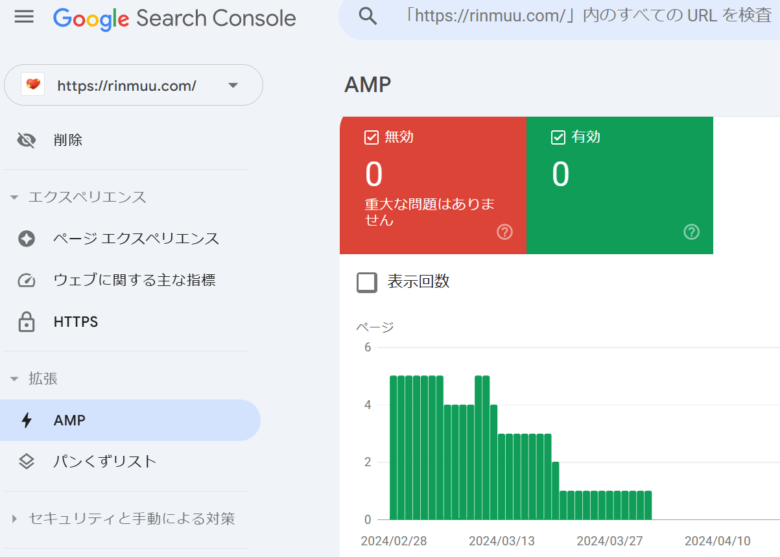Click the HTTPS padlock icon
The width and height of the screenshot is (780, 557).
pyautogui.click(x=27, y=322)
